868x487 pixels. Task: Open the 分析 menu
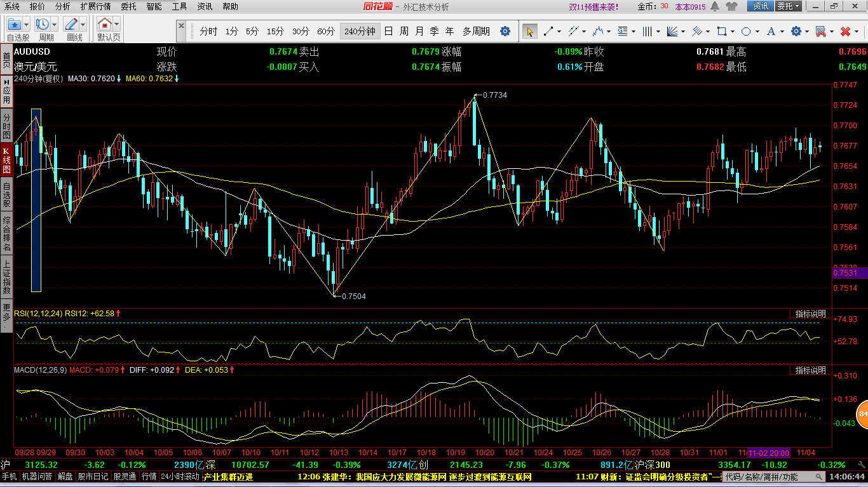62,6
